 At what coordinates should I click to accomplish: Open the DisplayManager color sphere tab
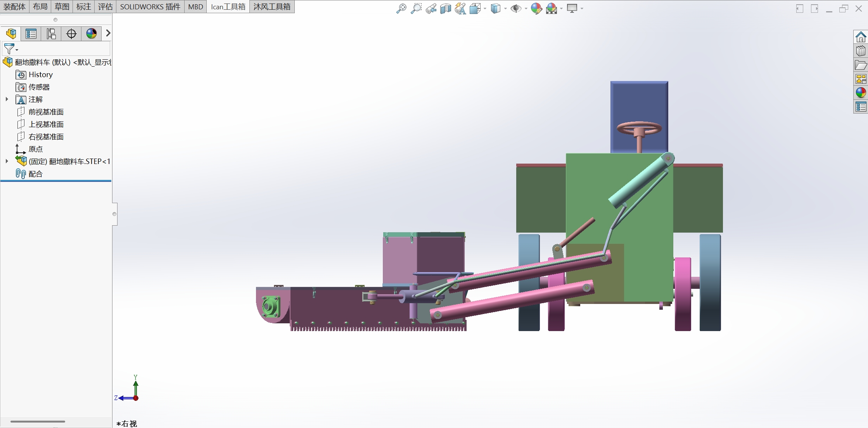(92, 34)
